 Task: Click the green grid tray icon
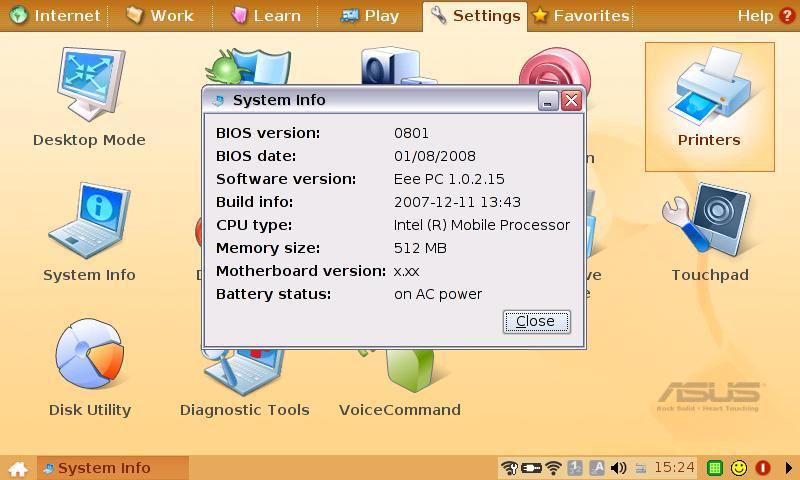point(715,467)
